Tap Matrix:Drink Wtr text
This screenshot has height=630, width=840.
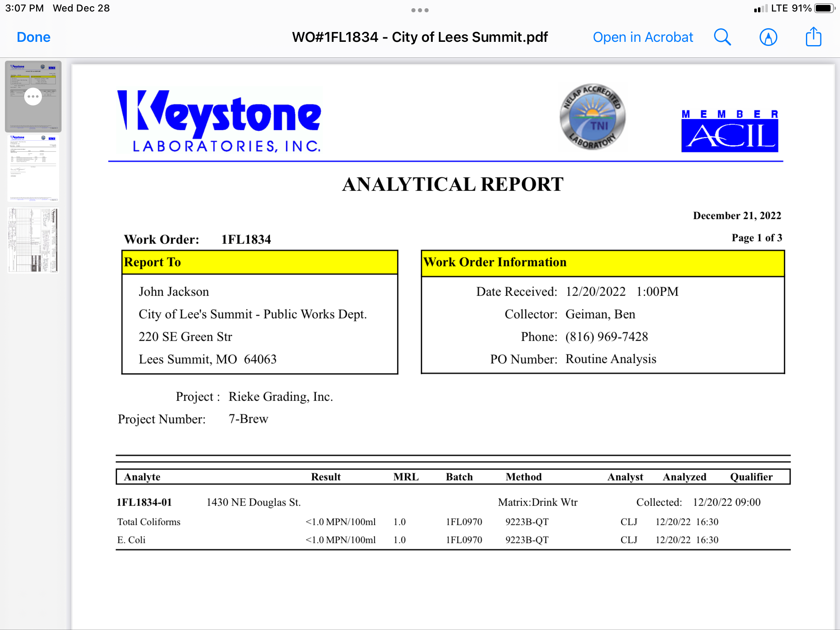[x=537, y=502]
